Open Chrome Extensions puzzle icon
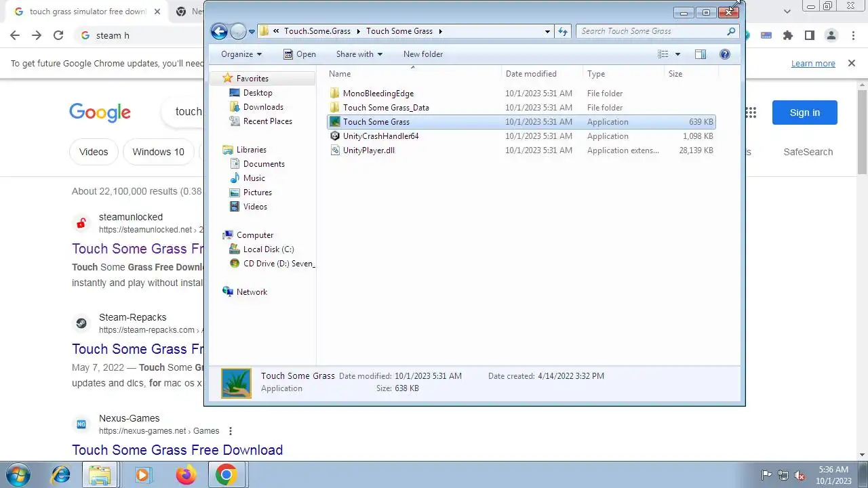The image size is (868, 488). (787, 35)
